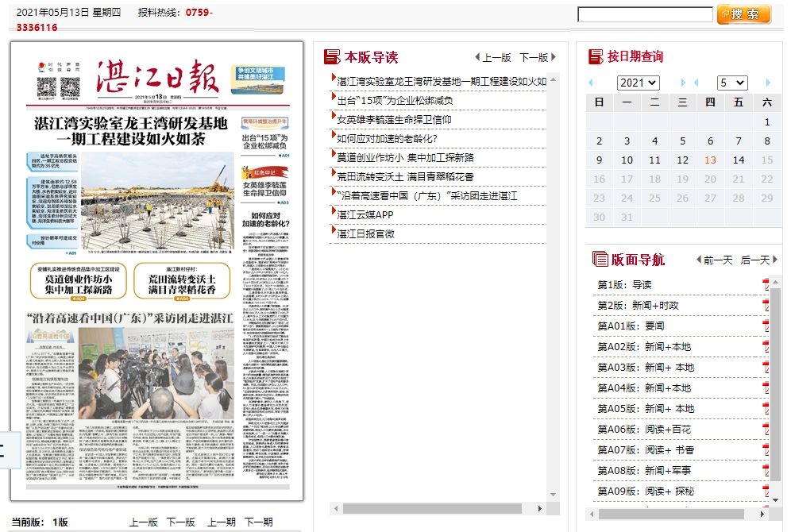Open PDF icon for 第A02版 row
This screenshot has height=532, width=791.
point(766,346)
